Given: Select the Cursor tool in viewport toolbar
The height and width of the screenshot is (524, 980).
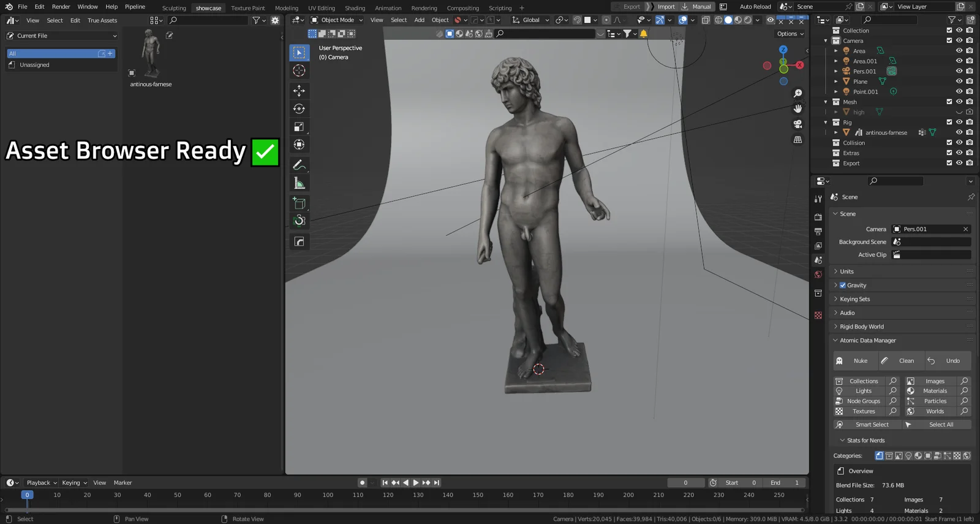Looking at the screenshot, I should pos(299,70).
